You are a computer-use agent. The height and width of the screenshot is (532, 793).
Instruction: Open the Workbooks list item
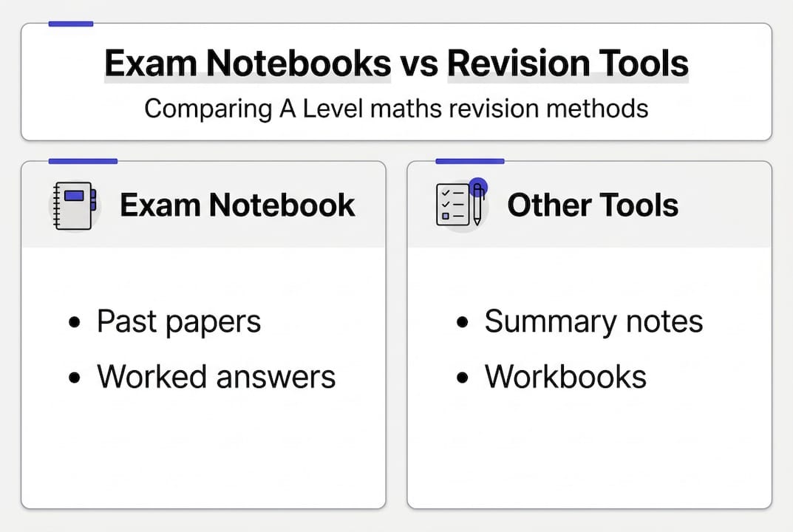(x=565, y=377)
